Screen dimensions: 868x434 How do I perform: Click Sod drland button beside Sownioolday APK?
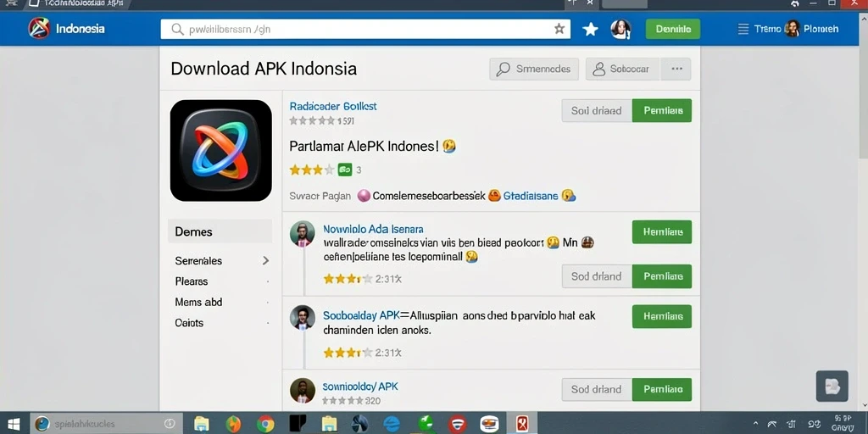click(596, 390)
